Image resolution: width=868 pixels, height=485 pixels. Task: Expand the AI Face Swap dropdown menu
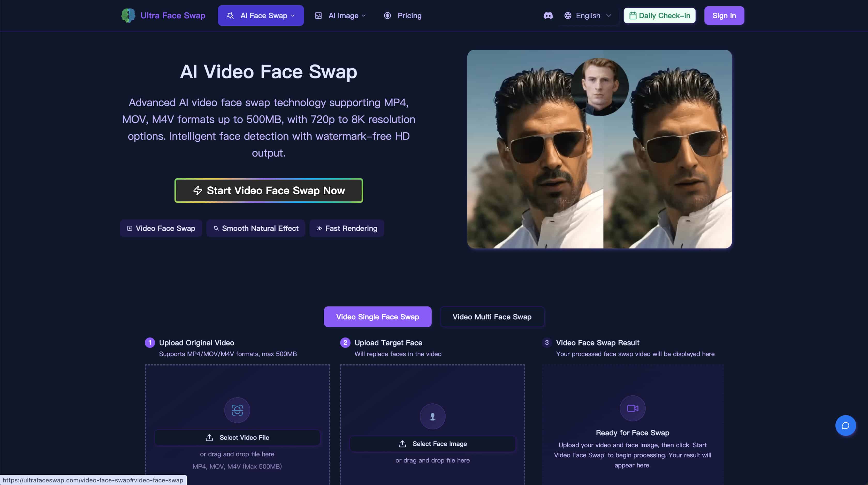[261, 16]
